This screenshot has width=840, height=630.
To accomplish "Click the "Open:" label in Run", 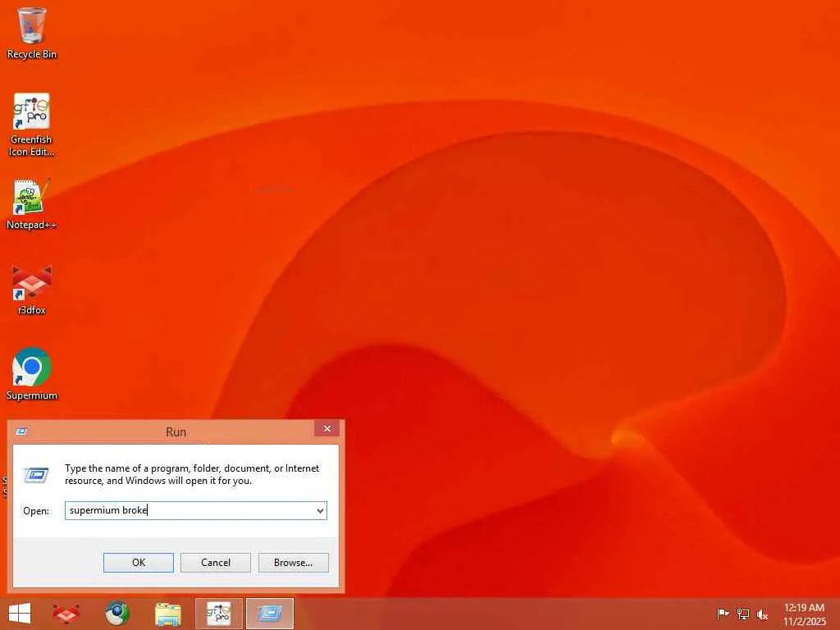I will coord(36,511).
